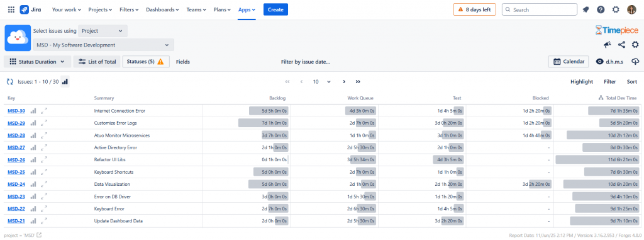Click the share icon below the Timepiece logo
The image size is (644, 240).
coord(621,45)
